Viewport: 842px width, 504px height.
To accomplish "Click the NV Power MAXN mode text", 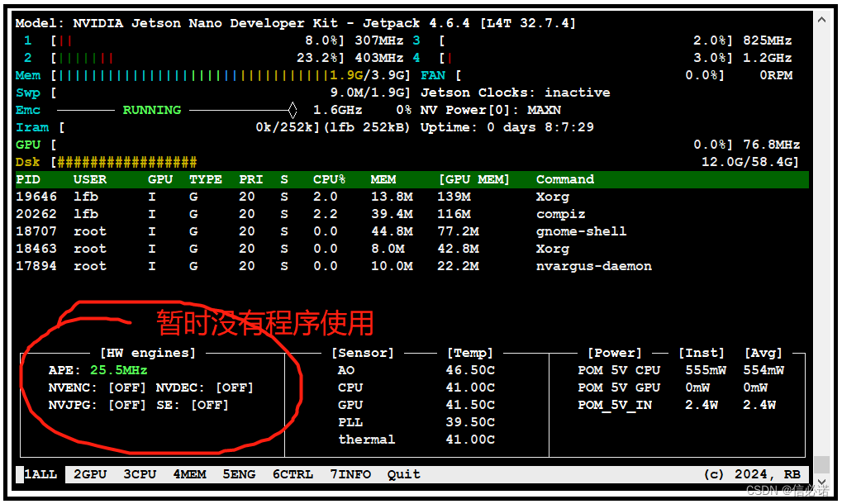I will tap(490, 110).
